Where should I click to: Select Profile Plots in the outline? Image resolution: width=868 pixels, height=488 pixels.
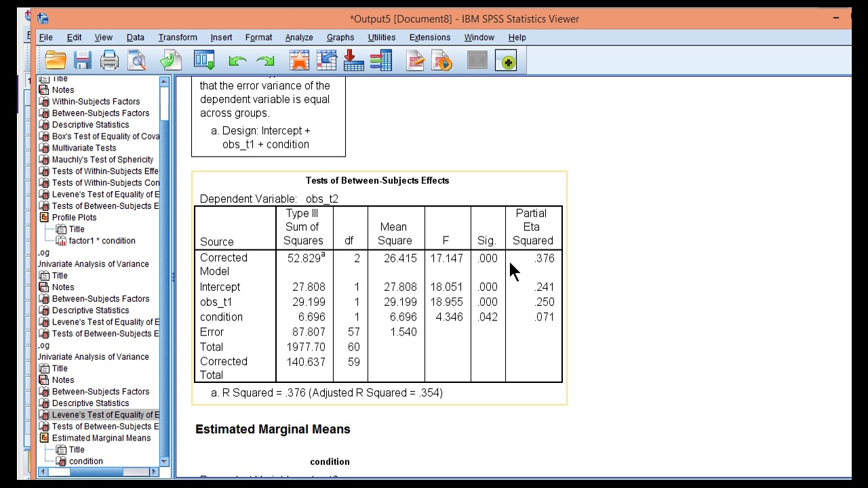click(x=74, y=218)
